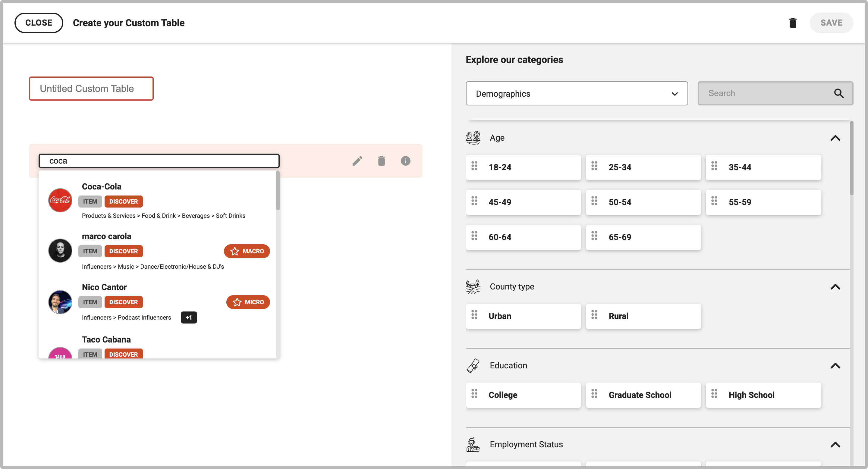Delete the row with trash icon
Viewport: 868px width, 469px height.
[x=381, y=161]
